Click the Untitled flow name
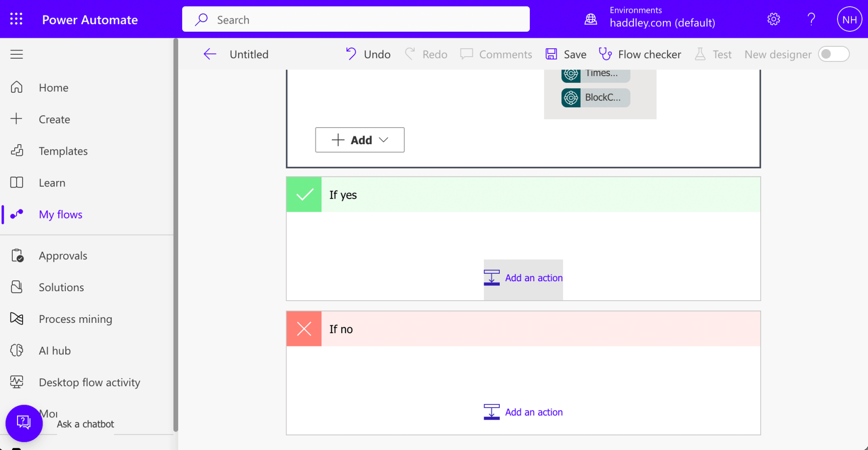The height and width of the screenshot is (450, 868). pos(249,54)
